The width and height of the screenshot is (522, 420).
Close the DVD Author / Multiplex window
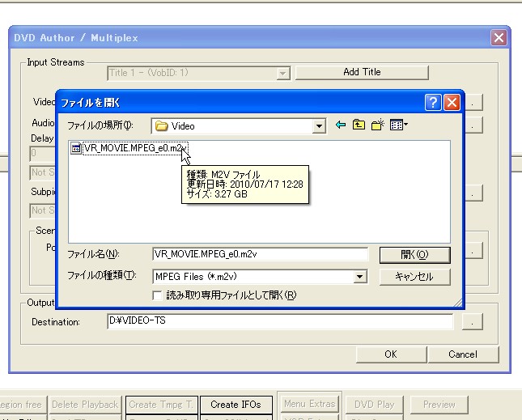pyautogui.click(x=499, y=37)
